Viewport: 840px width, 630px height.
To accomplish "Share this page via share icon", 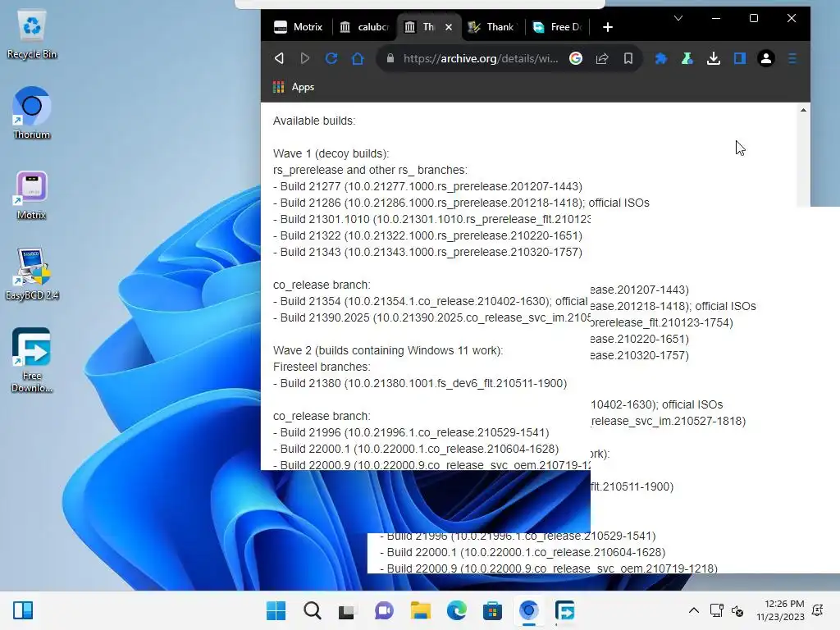I will coord(602,58).
